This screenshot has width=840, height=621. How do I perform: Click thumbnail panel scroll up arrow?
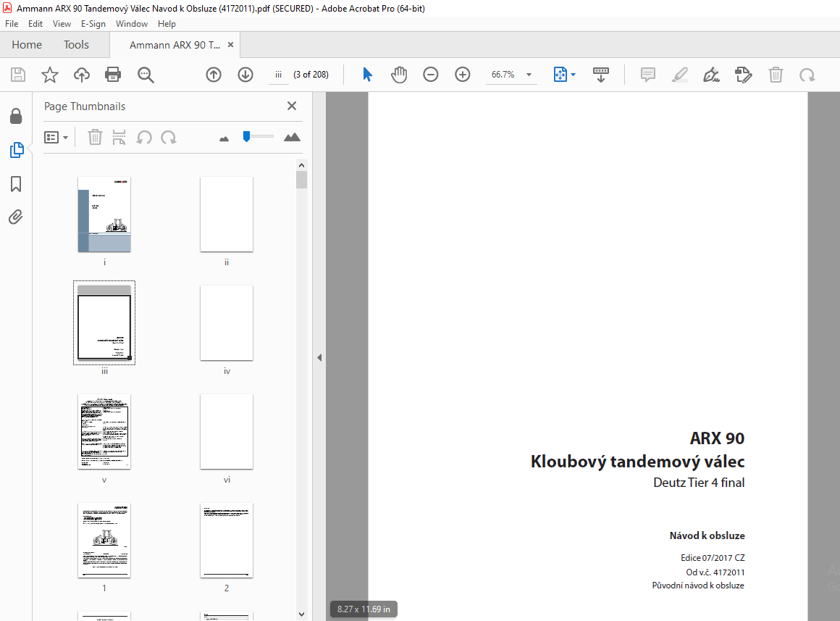(302, 165)
